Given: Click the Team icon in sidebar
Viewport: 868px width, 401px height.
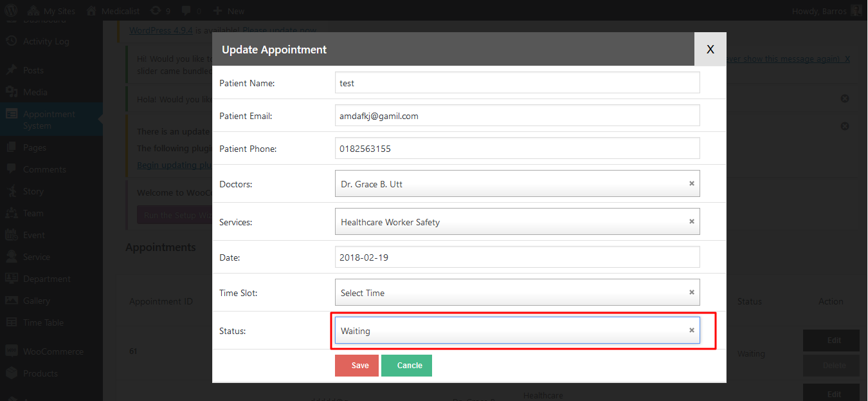Looking at the screenshot, I should click(12, 213).
